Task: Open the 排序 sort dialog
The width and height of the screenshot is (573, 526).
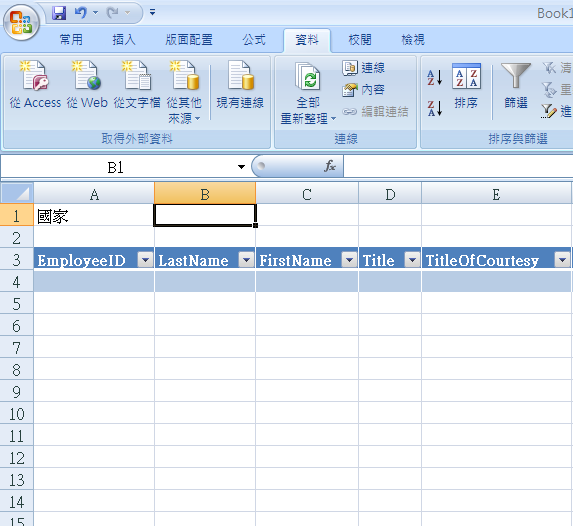Action: click(466, 86)
